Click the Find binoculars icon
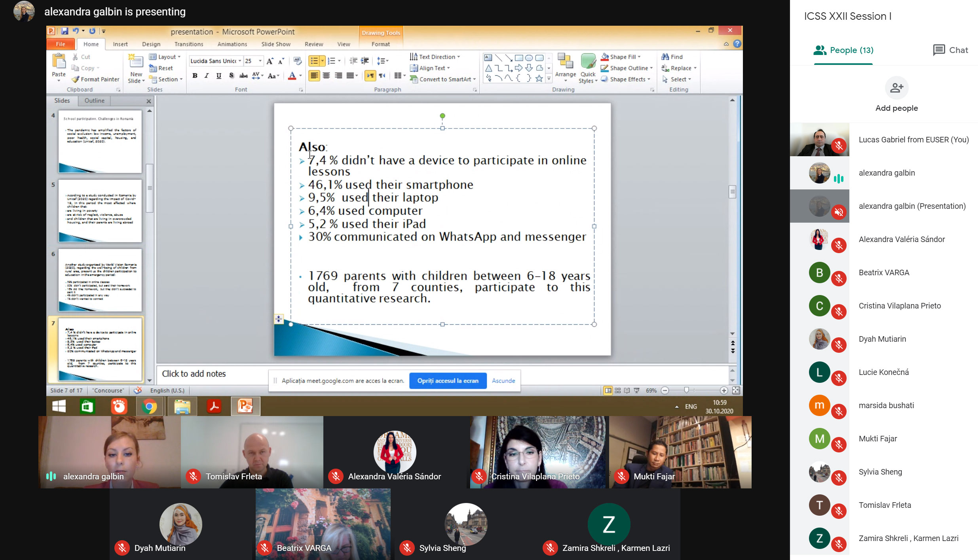 [665, 57]
